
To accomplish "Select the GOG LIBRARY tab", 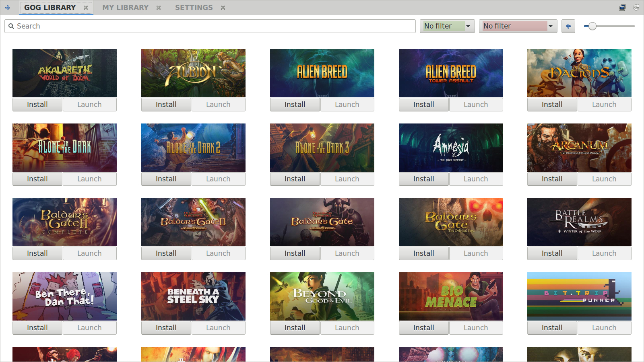I will click(50, 8).
